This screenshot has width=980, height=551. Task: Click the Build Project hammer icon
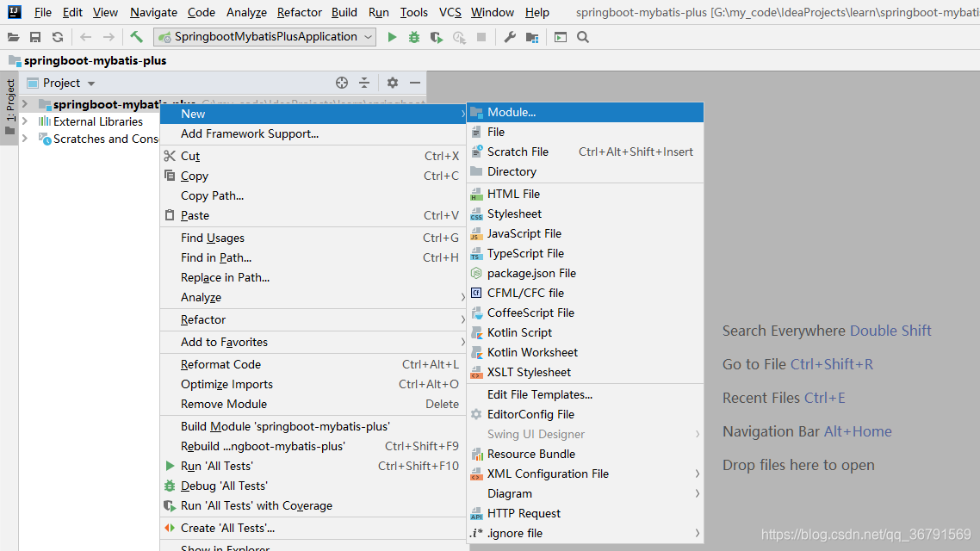136,37
